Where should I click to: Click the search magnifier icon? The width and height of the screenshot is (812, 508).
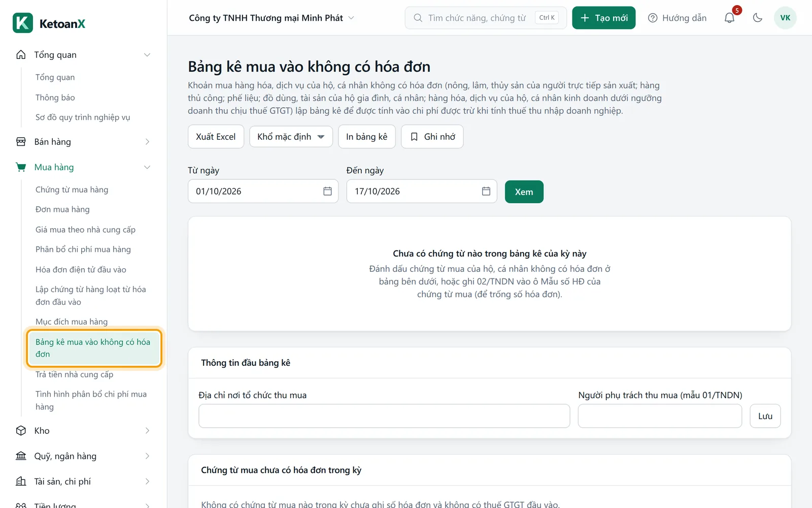click(418, 18)
